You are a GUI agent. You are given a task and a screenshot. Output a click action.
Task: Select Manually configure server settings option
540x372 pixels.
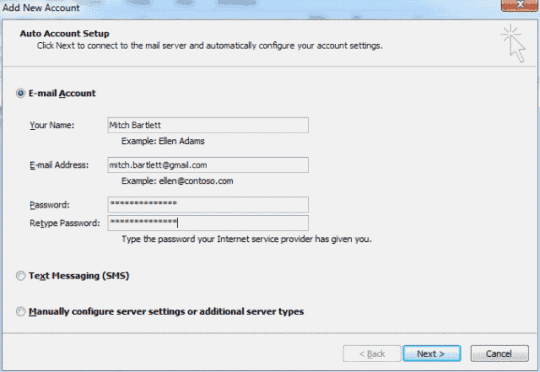[21, 311]
